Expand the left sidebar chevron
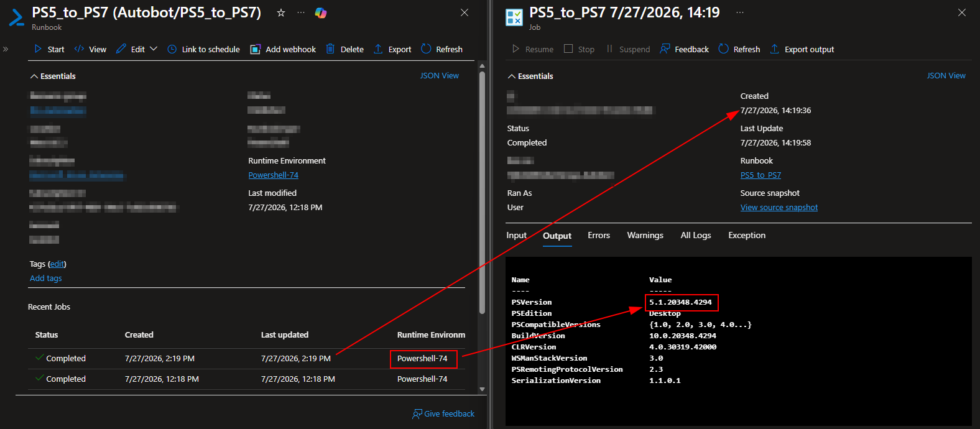Screen dimensions: 980x429 [6, 48]
